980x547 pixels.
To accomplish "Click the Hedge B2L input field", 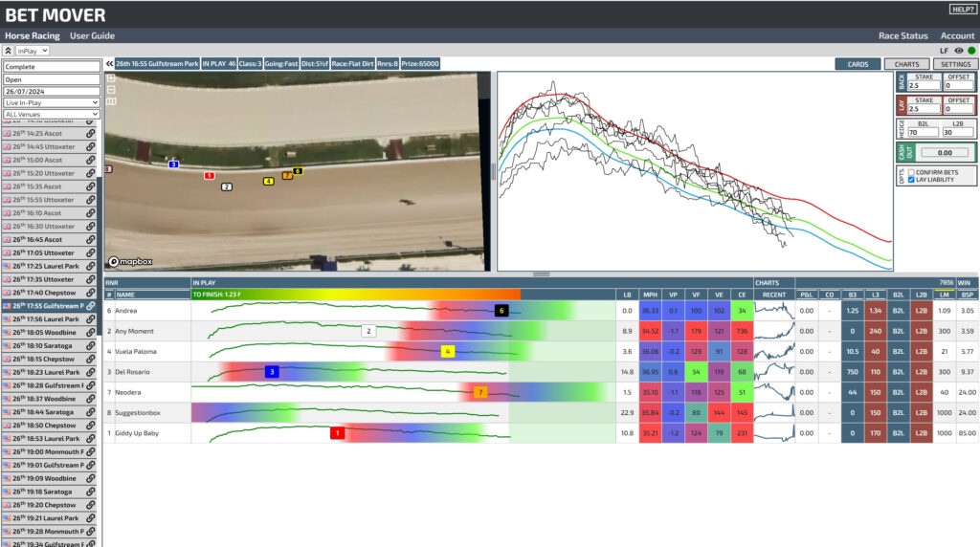I will point(924,132).
